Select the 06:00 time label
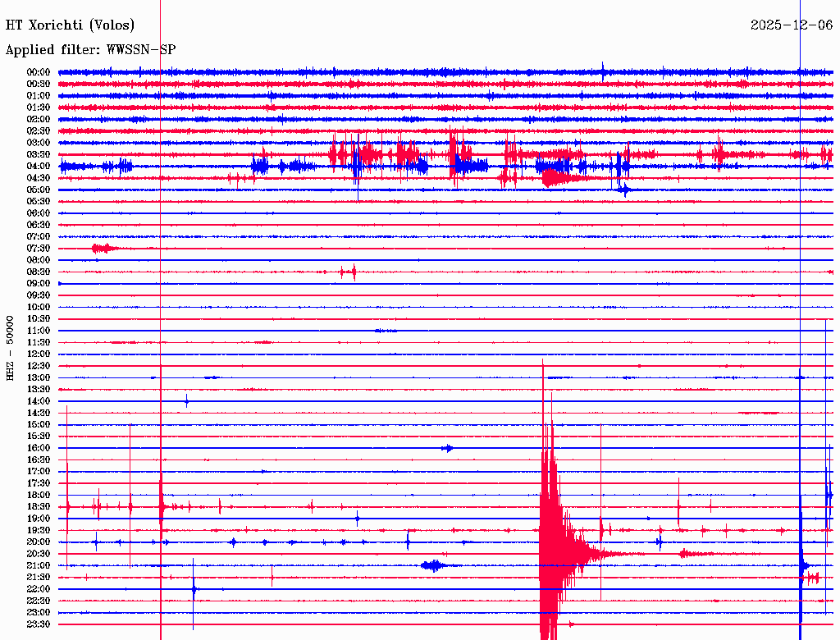Viewport: 840px width, 640px height. 39,213
